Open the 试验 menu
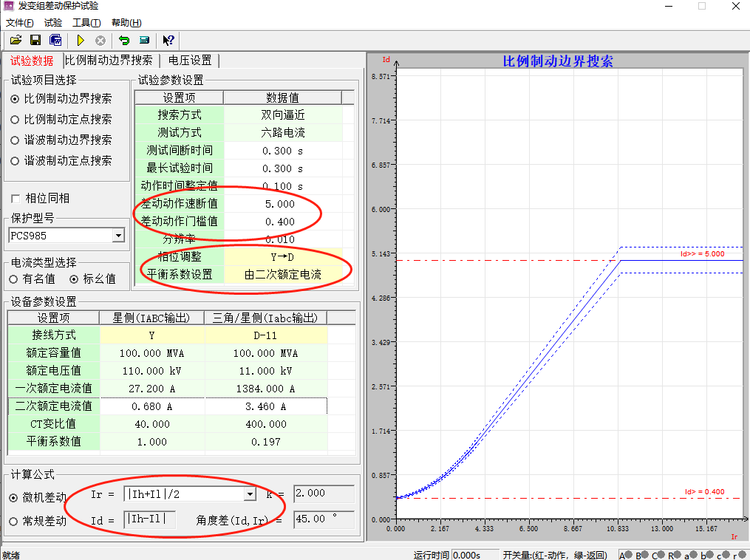 [53, 23]
